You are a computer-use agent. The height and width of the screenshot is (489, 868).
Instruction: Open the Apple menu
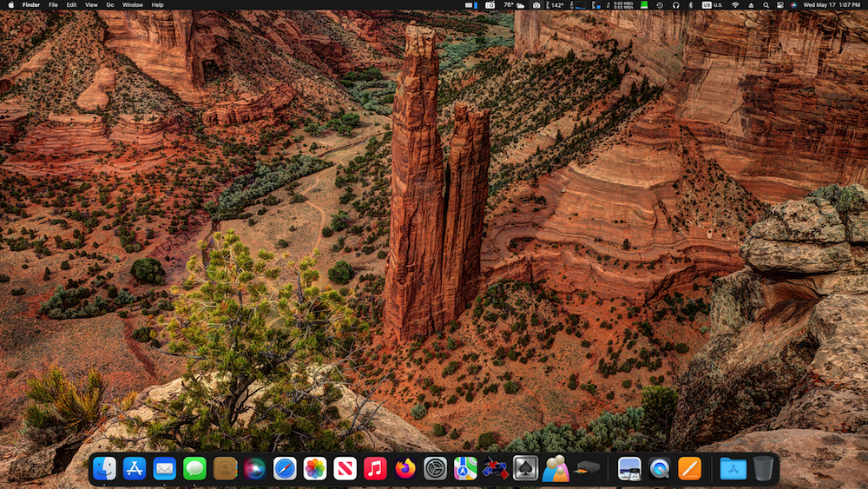point(11,5)
